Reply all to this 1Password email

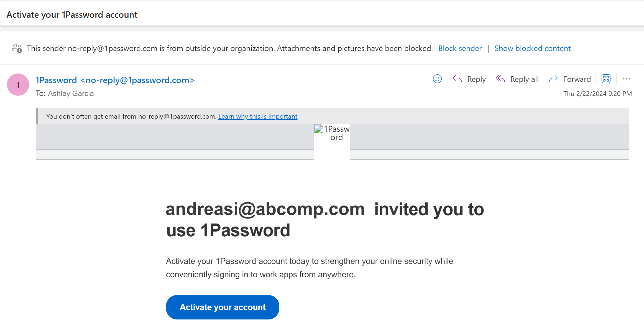point(517,79)
